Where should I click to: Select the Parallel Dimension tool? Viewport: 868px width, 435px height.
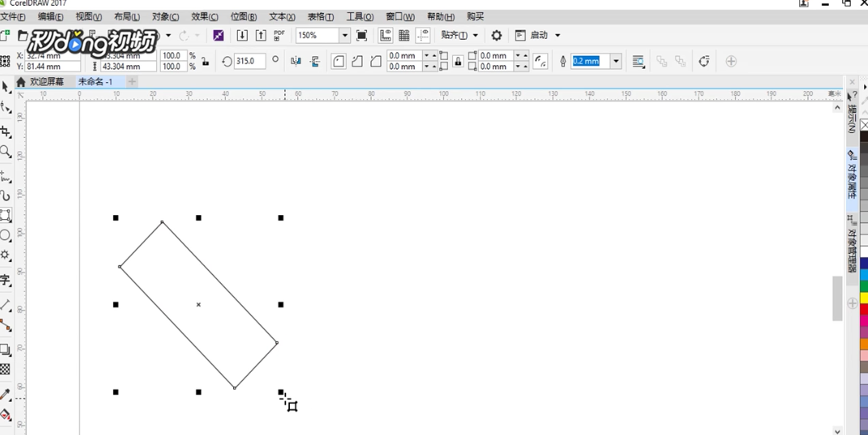[x=6, y=305]
